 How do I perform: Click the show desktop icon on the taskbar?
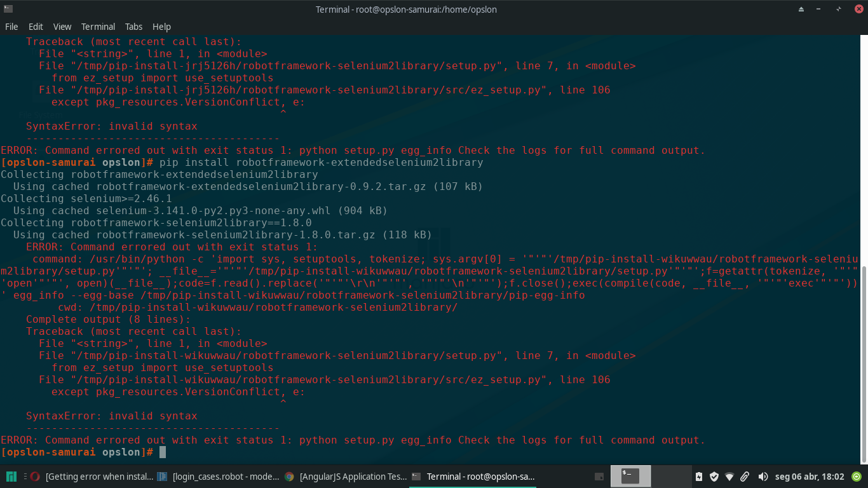599,477
